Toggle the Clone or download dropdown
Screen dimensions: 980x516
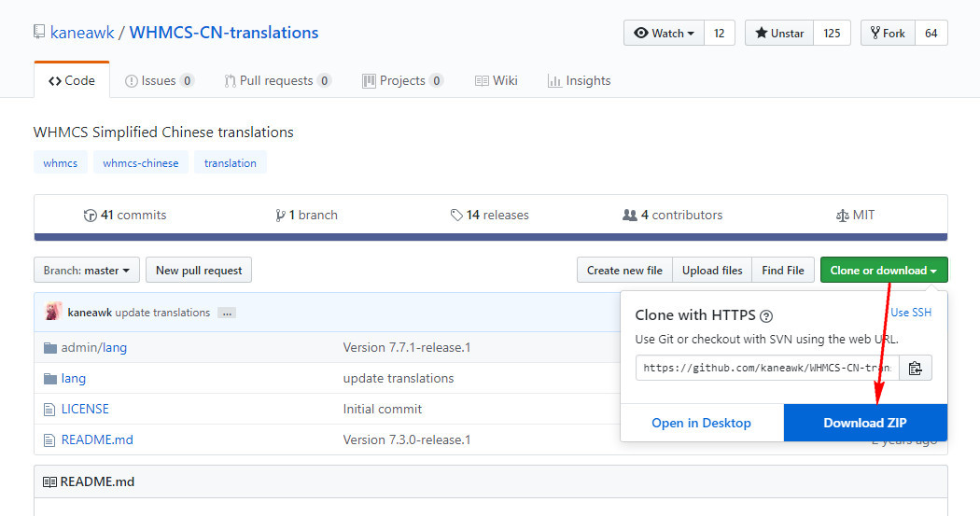pyautogui.click(x=883, y=271)
